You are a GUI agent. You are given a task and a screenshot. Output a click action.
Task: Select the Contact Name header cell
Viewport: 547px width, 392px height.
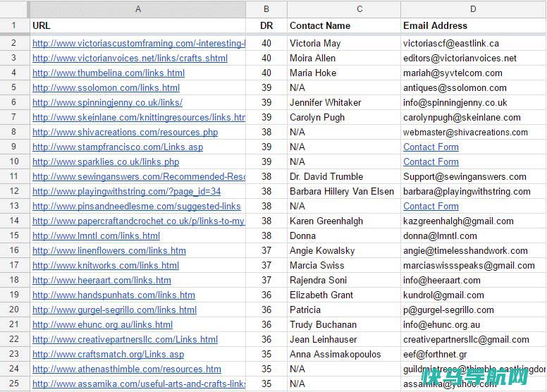[x=344, y=25]
